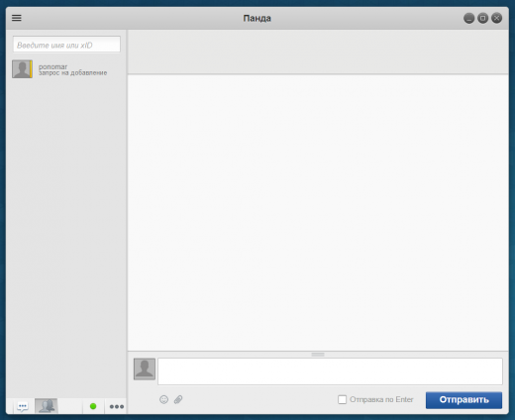Click the 'Отправить' send button
Viewport: 515px width, 420px height.
point(463,400)
